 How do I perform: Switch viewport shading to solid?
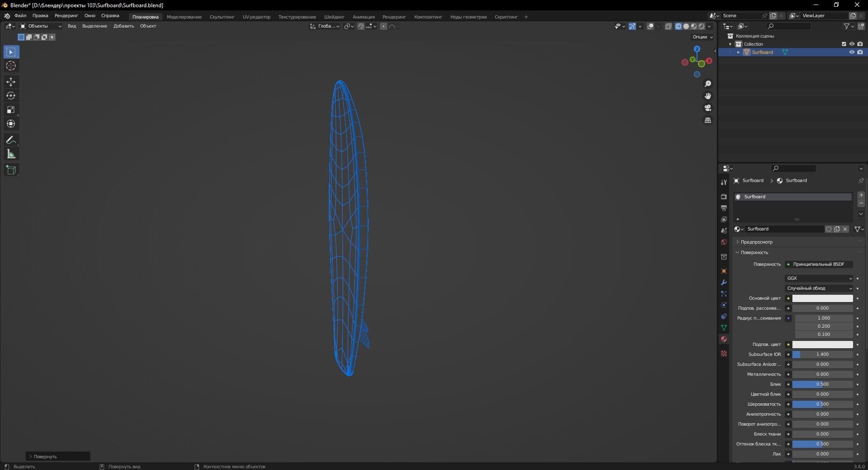(686, 26)
